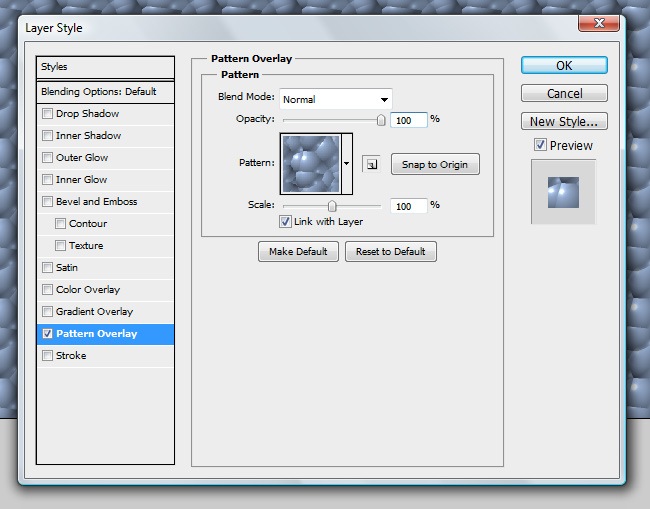Click New Style... button
The image size is (650, 509).
564,122
